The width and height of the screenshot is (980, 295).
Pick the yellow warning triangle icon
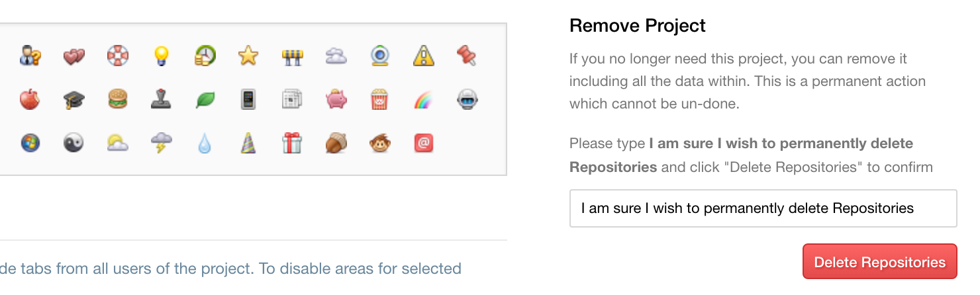point(423,56)
